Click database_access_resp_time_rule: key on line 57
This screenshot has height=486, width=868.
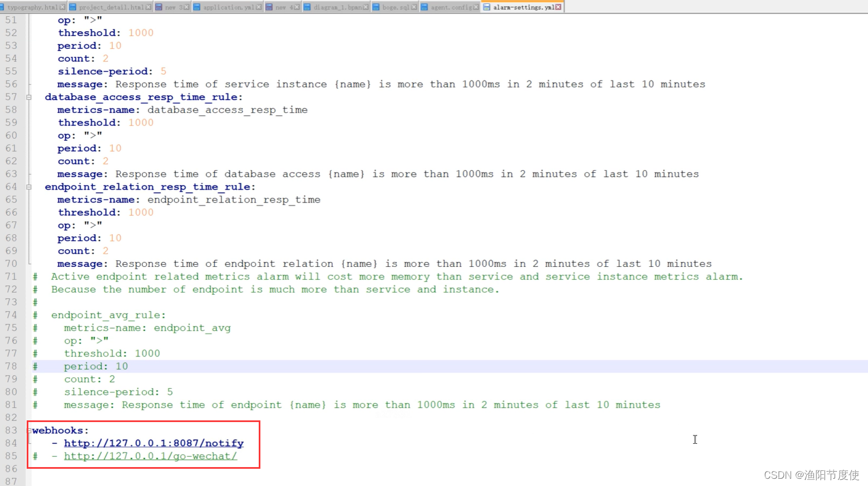point(144,97)
